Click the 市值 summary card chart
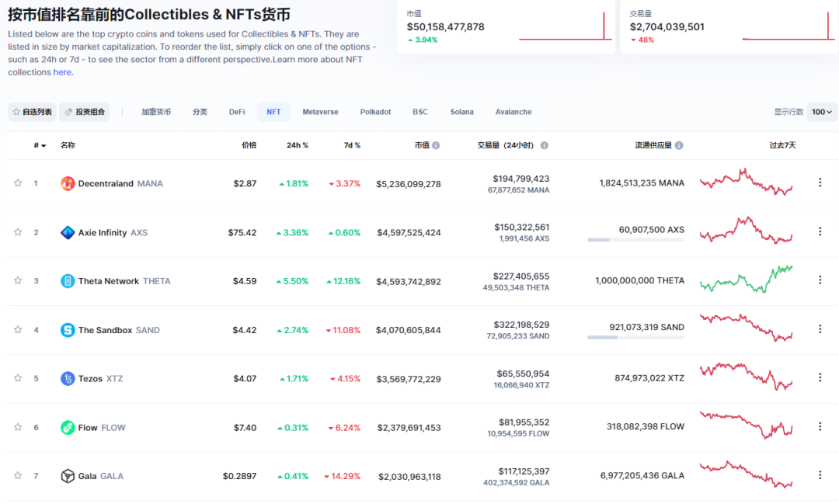This screenshot has height=504, width=839. [x=565, y=26]
